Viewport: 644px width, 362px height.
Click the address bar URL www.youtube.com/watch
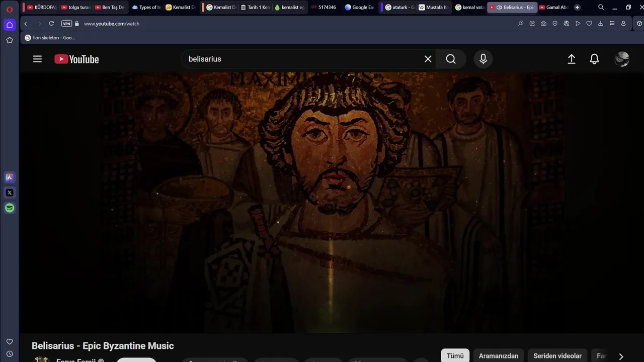(x=112, y=24)
